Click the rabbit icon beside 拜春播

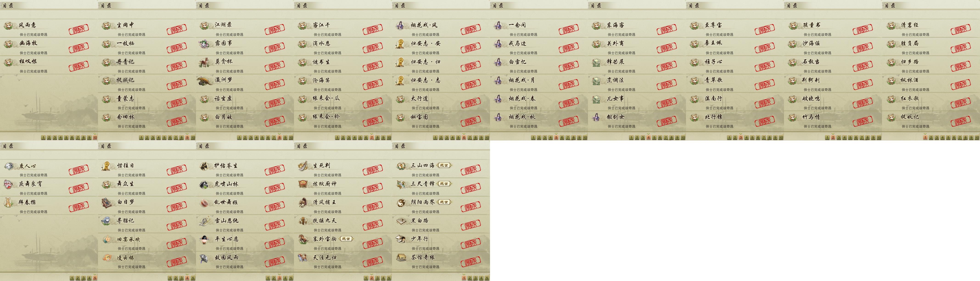coord(9,202)
